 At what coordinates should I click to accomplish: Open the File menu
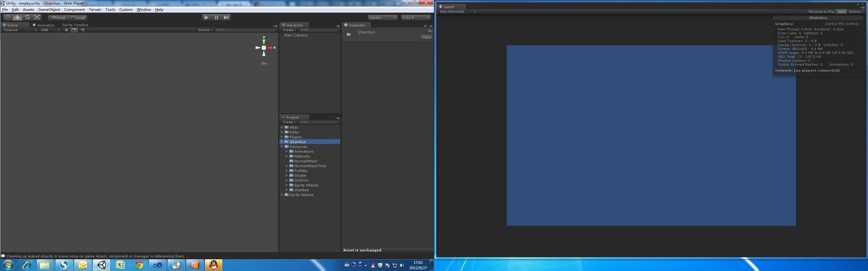click(5, 9)
